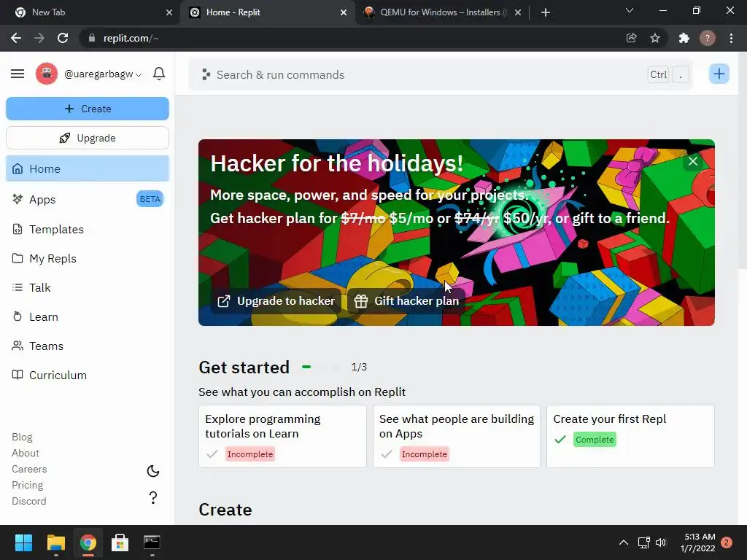
Task: Open My Repls in the sidebar
Action: pyautogui.click(x=88, y=259)
